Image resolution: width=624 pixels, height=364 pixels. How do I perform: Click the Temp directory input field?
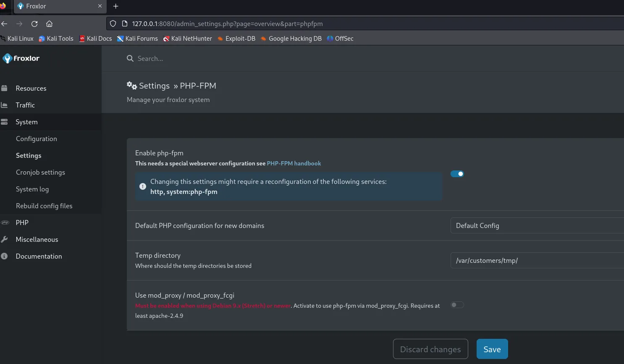coord(537,260)
